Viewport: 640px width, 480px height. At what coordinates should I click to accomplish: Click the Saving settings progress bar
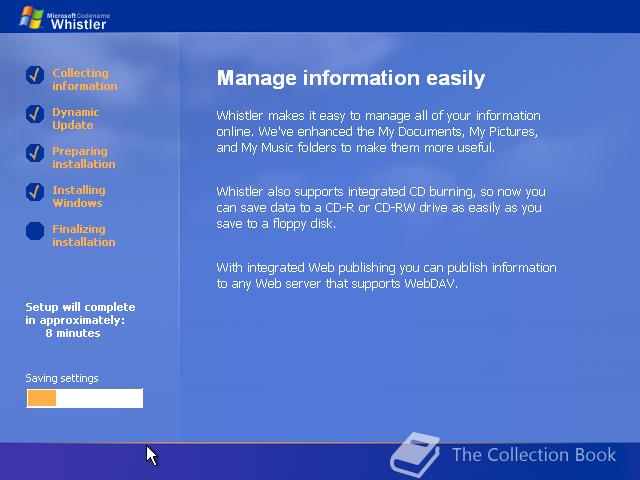(x=84, y=398)
